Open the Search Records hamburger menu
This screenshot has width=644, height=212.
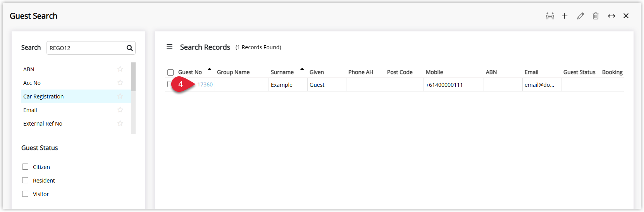[169, 47]
